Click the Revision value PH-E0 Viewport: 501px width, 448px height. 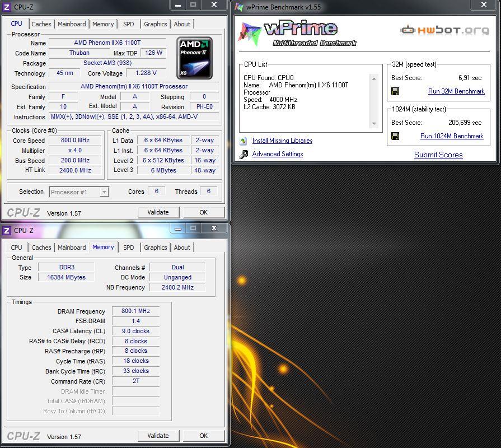[204, 106]
